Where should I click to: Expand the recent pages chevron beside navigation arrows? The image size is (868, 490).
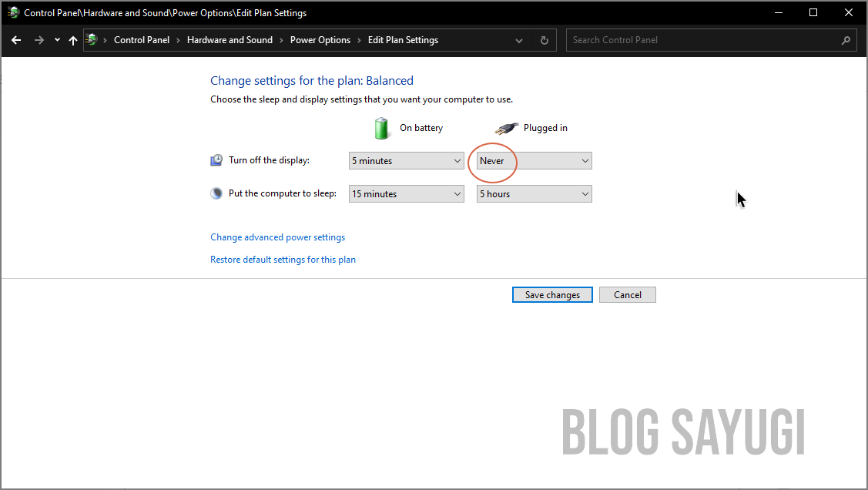coord(56,39)
